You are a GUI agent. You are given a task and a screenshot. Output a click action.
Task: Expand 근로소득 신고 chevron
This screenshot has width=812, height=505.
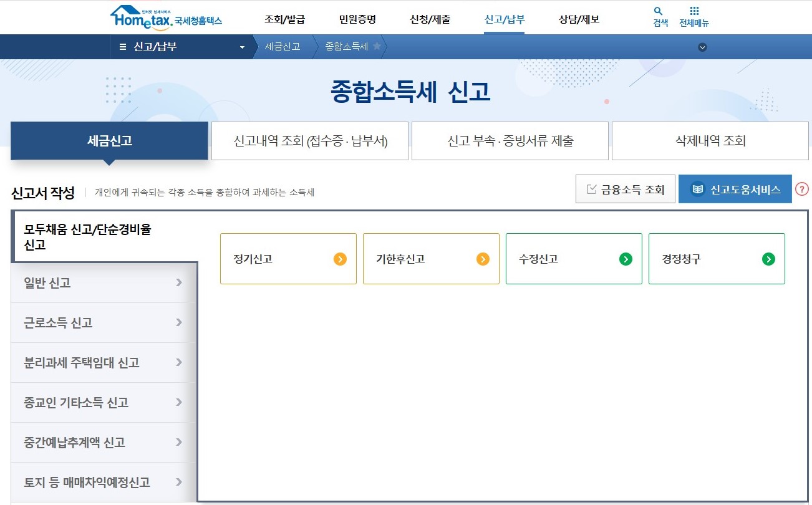[x=179, y=322]
